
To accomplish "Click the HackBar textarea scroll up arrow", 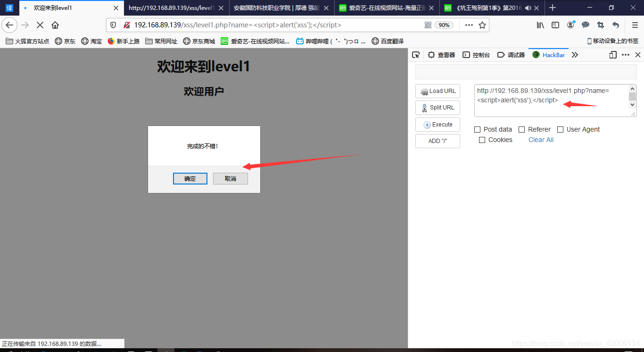I will pos(633,89).
